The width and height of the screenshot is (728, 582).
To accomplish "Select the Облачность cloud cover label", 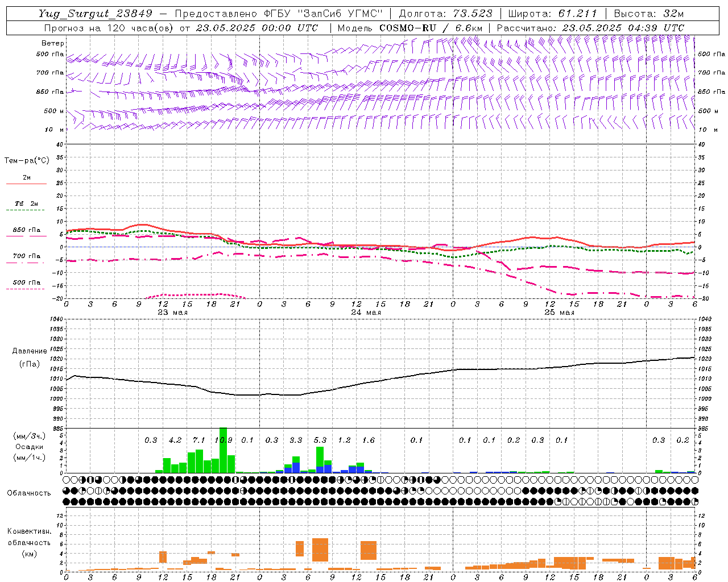I will [x=29, y=493].
